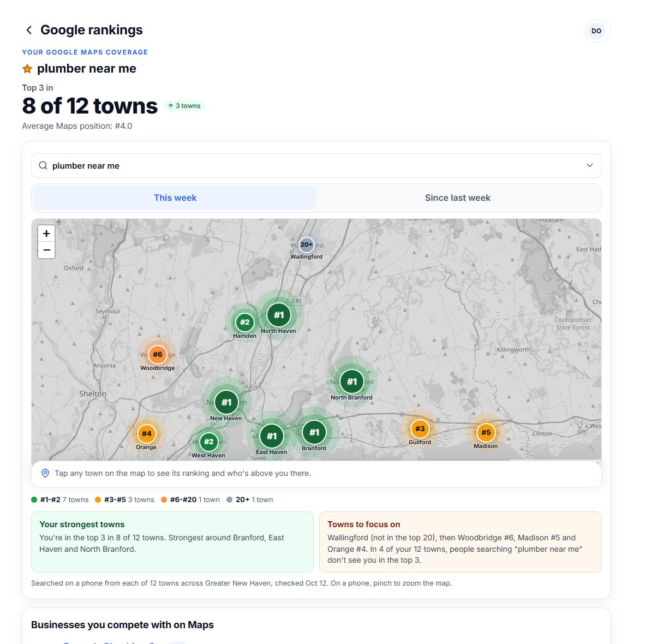Click the orange #6-#20 legend dot
657x644 pixels.
click(164, 499)
